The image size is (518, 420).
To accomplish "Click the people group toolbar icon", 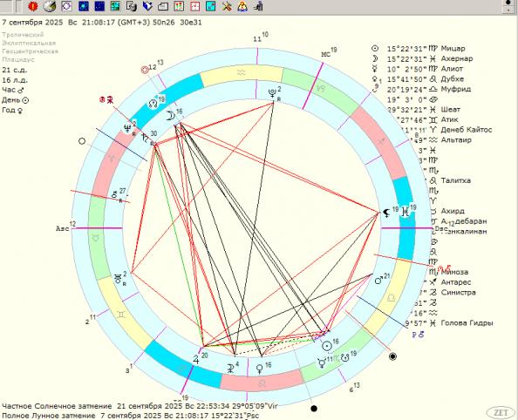I will click(242, 6).
